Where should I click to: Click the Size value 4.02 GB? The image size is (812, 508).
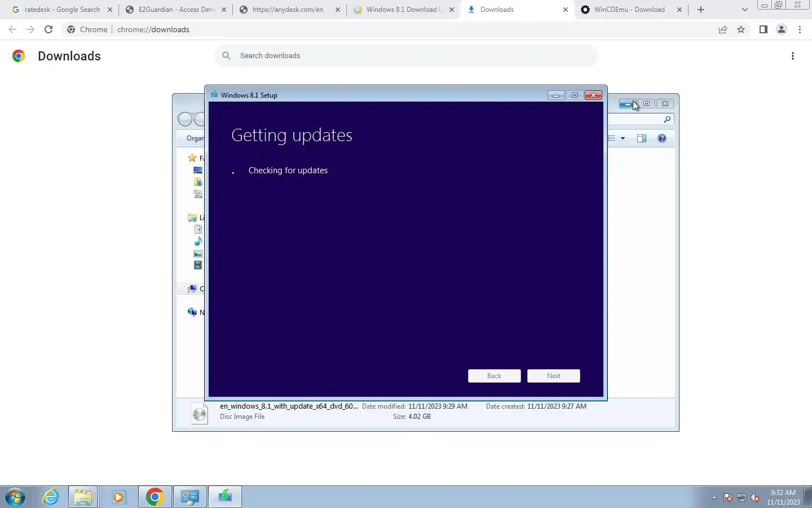click(x=420, y=417)
